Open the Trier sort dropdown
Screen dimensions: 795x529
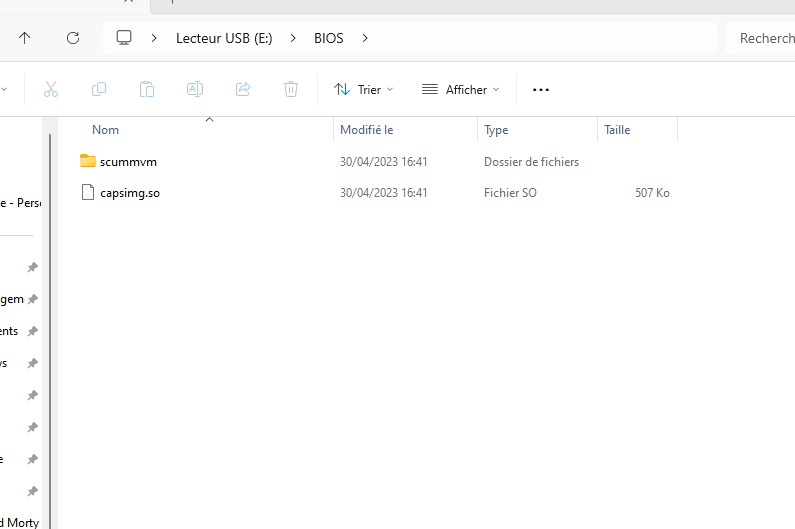pos(363,89)
